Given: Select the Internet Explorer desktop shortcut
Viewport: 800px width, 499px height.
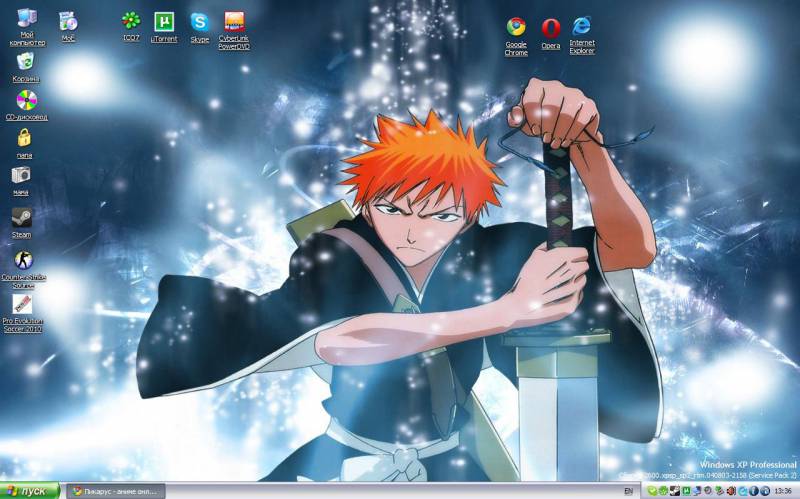Looking at the screenshot, I should click(x=582, y=35).
